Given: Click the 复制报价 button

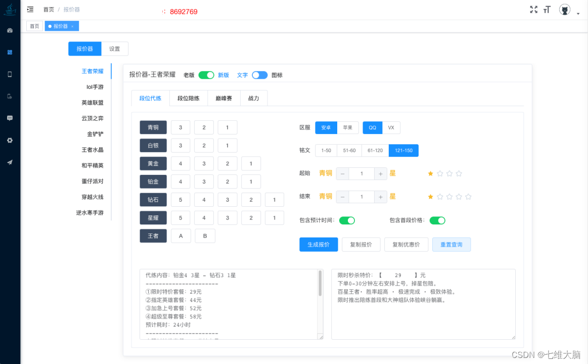Looking at the screenshot, I should (361, 244).
